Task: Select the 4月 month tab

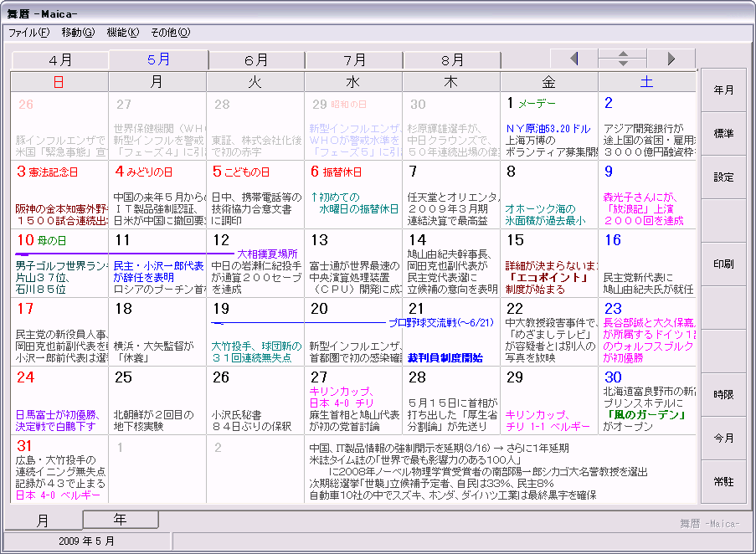Action: click(x=60, y=60)
